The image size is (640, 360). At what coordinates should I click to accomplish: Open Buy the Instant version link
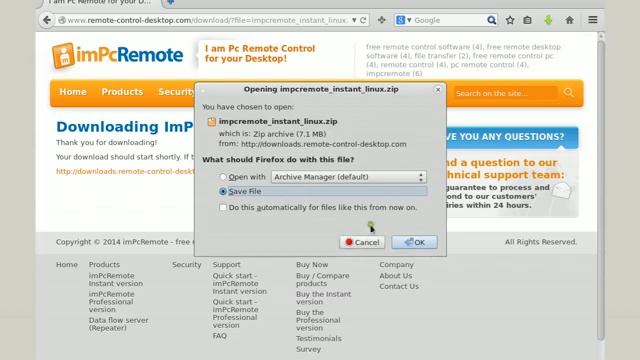[324, 298]
